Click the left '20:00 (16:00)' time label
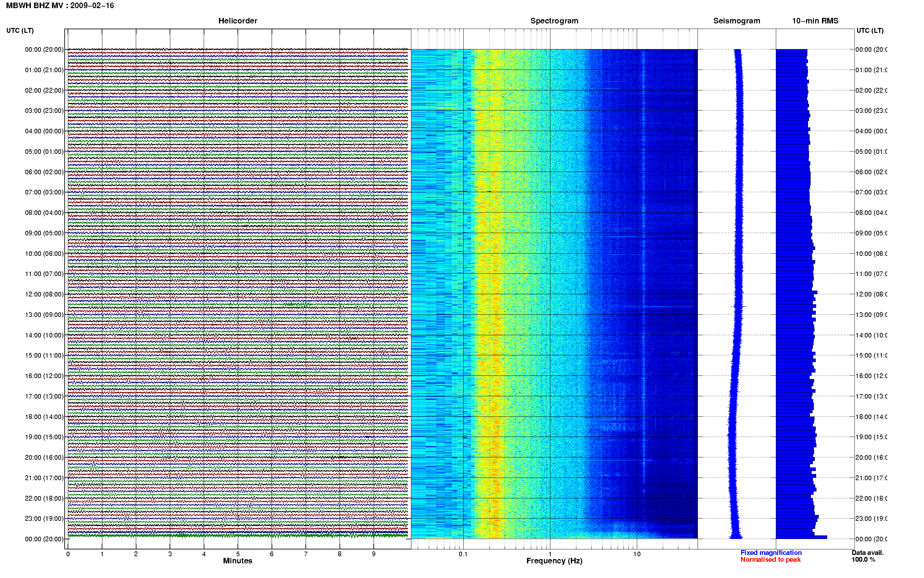 click(44, 458)
